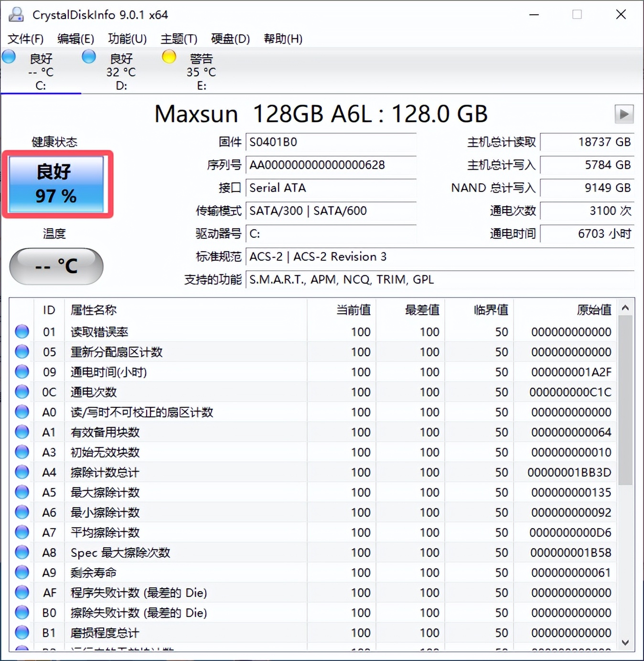Click the attribute list scrollbar up arrow

coord(625,308)
